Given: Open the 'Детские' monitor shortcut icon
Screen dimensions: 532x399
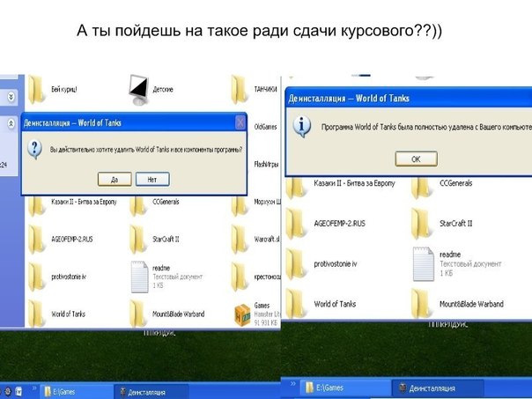Looking at the screenshot, I should coord(137,88).
